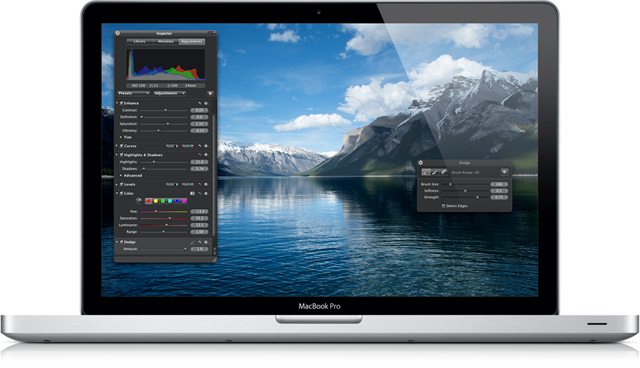This screenshot has height=368, width=640.
Task: Click the Brush Size value field
Action: click(499, 184)
